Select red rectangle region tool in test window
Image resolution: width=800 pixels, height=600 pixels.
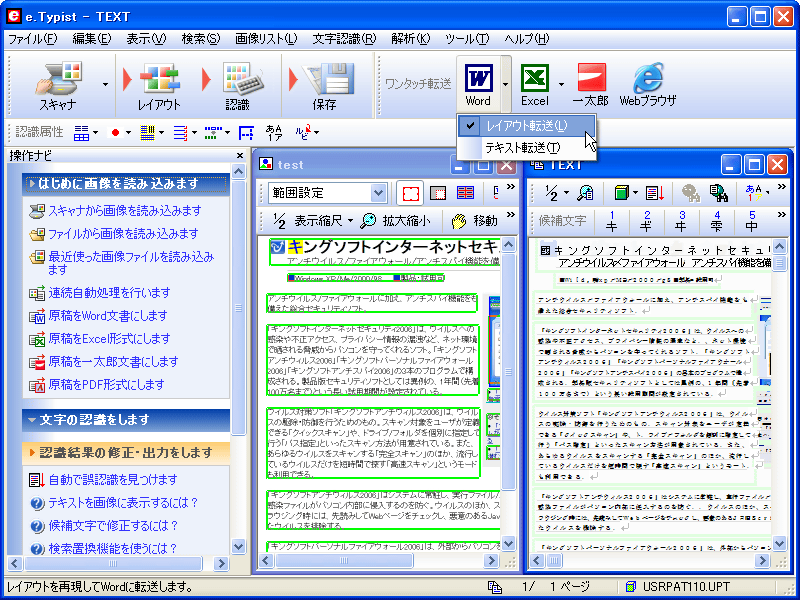coord(410,193)
